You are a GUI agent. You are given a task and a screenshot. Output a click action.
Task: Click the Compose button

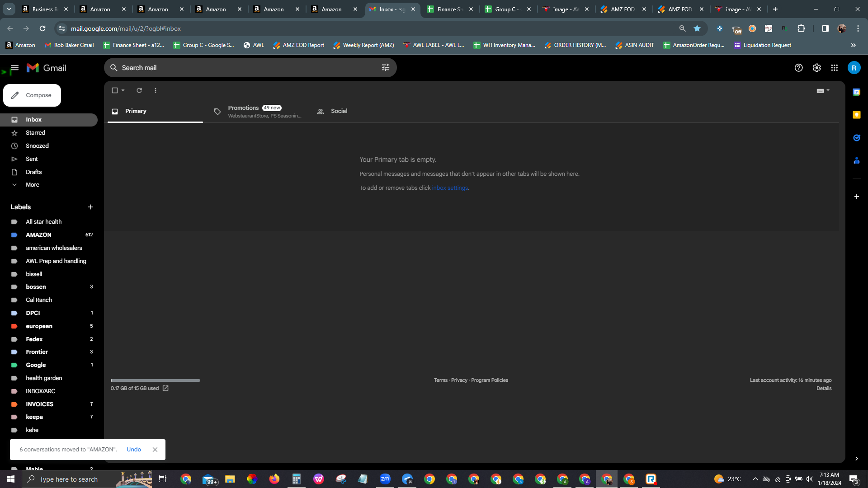[x=32, y=95]
